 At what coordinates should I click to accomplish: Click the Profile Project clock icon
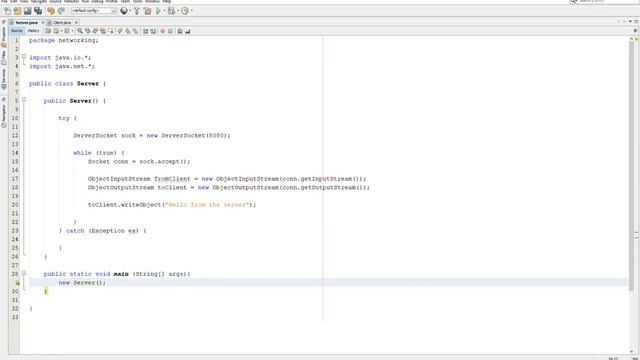[x=185, y=11]
